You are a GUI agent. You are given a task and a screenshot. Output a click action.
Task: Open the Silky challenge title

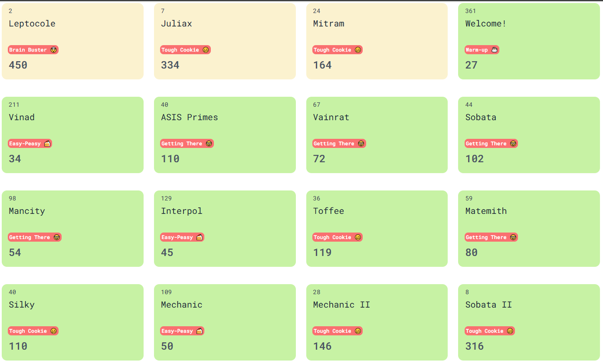pos(22,305)
